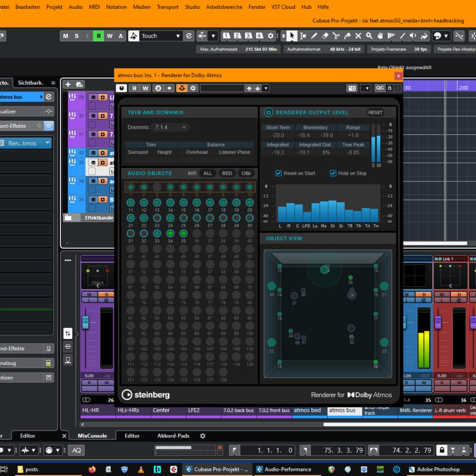Toggle global Write automation W button

coord(110,36)
